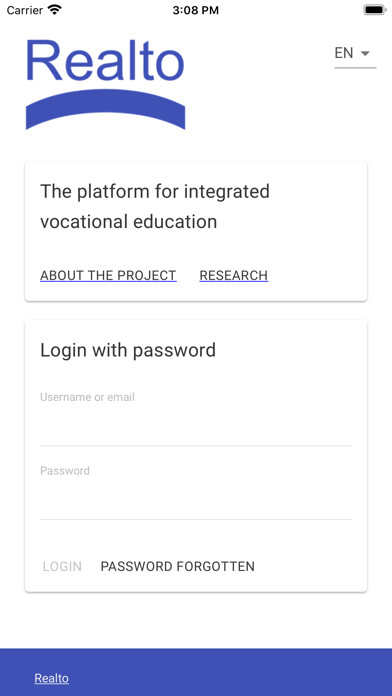Click the small arrow beside EN
The width and height of the screenshot is (392, 696).
click(x=365, y=53)
